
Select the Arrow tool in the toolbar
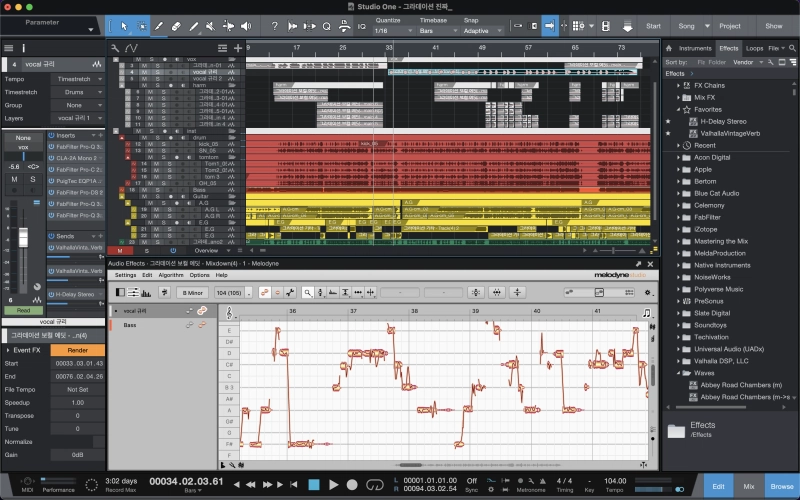click(124, 25)
